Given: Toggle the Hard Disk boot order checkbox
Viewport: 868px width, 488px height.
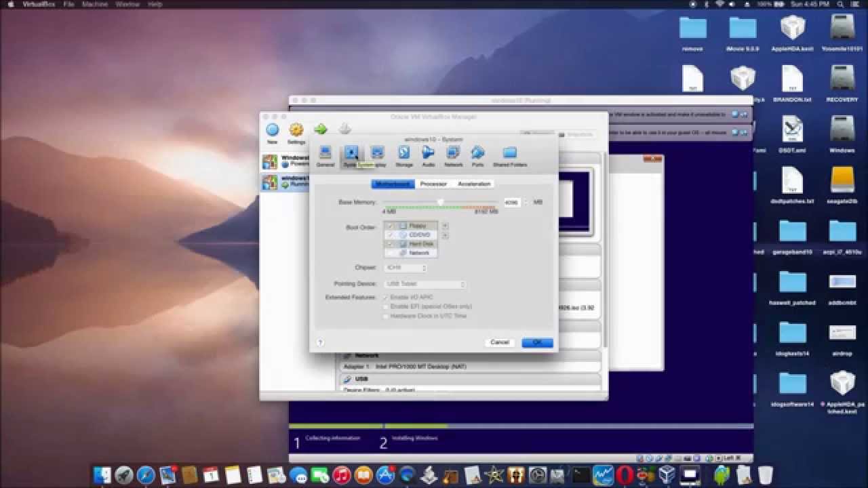Looking at the screenshot, I should tap(390, 243).
